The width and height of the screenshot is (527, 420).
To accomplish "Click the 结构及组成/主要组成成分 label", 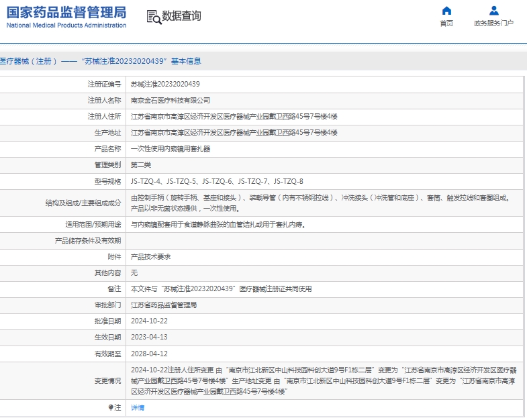I will pos(83,203).
